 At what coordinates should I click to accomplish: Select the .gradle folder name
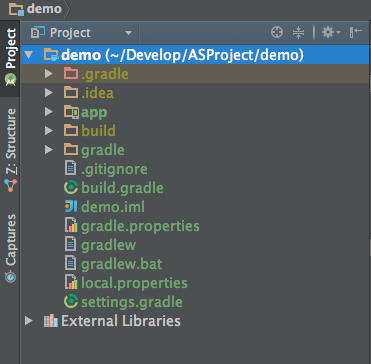click(105, 74)
